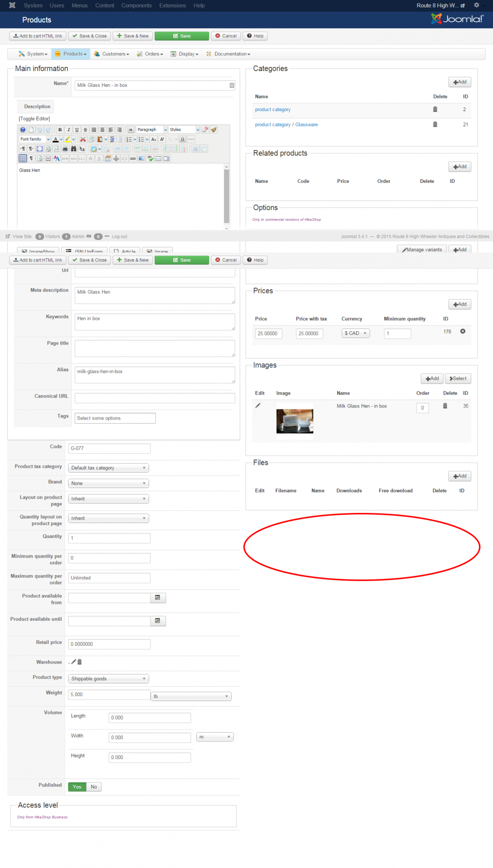
Task: Open the Users menu in top bar
Action: [x=57, y=5]
